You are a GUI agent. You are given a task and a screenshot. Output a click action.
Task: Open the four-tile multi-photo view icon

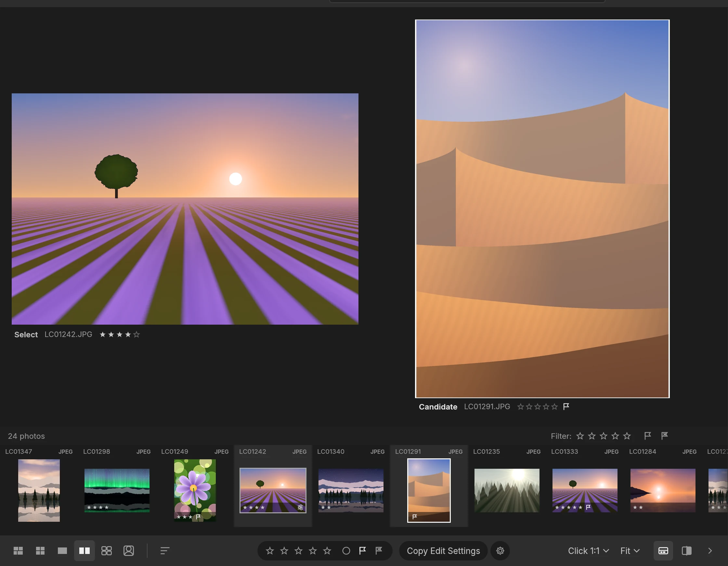point(106,551)
